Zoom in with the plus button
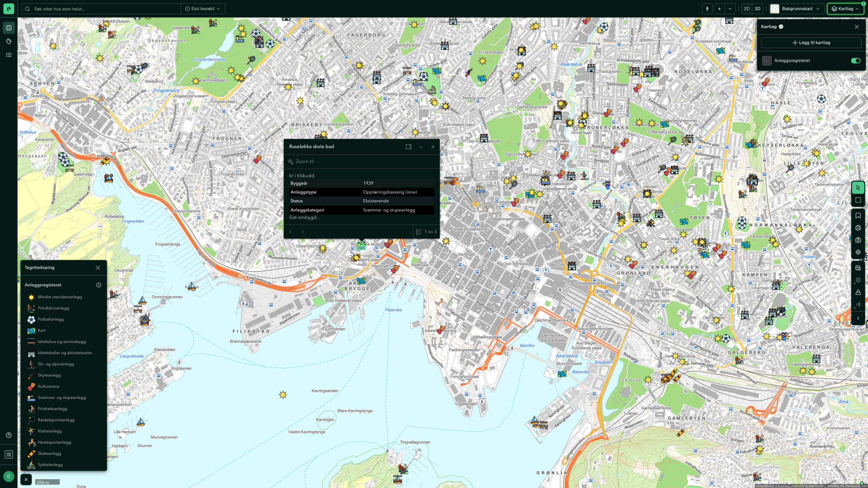Image resolution: width=868 pixels, height=488 pixels. point(719,9)
